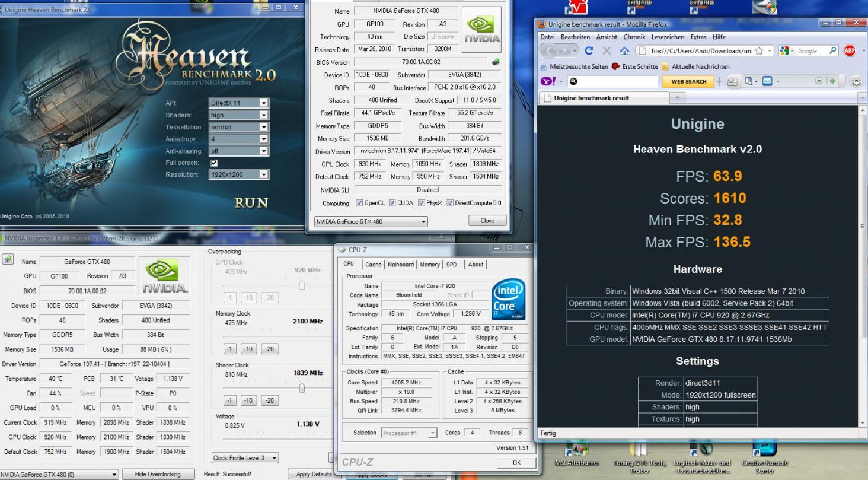This screenshot has width=868, height=480.
Task: Click NVIDIA Inspector sensor monitoring icon
Action: click(x=7, y=259)
